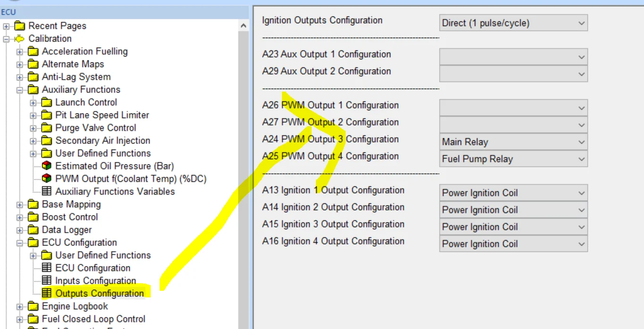Click the tree panel scroll up arrow
The image size is (644, 329).
point(243,26)
